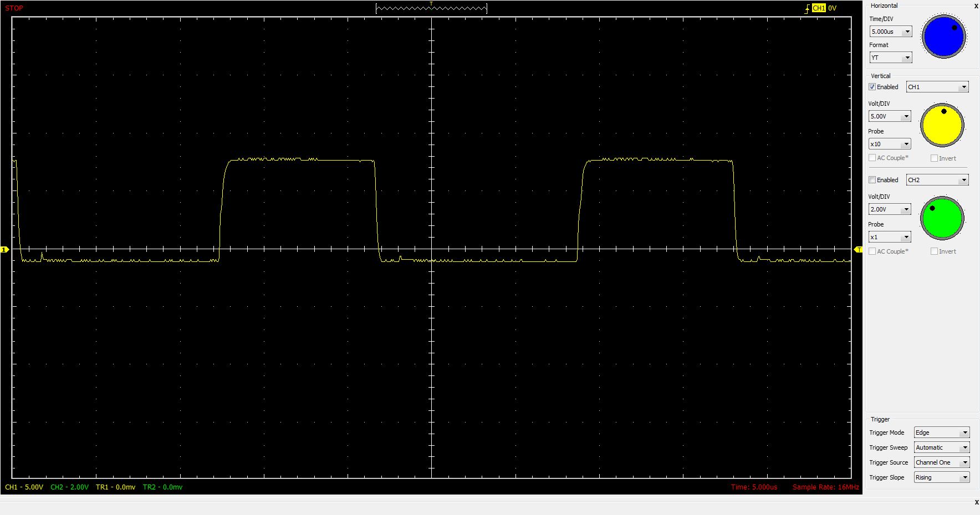Disable the CH1 Enabled checkbox

[872, 87]
